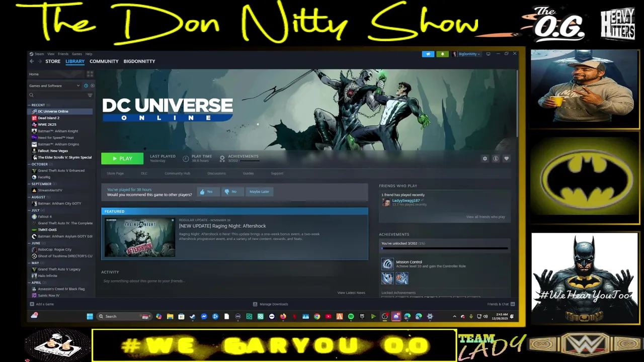This screenshot has width=644, height=362.
Task: Open the game info icon
Action: tap(496, 158)
